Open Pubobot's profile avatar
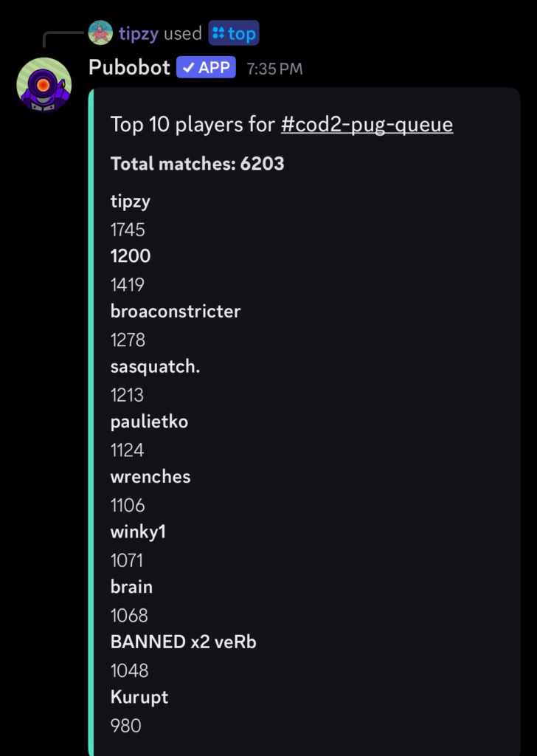The image size is (537, 756). (x=44, y=84)
